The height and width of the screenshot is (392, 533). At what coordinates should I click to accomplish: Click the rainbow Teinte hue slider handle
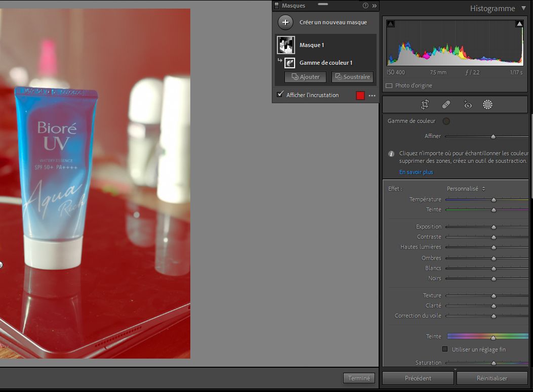(493, 337)
